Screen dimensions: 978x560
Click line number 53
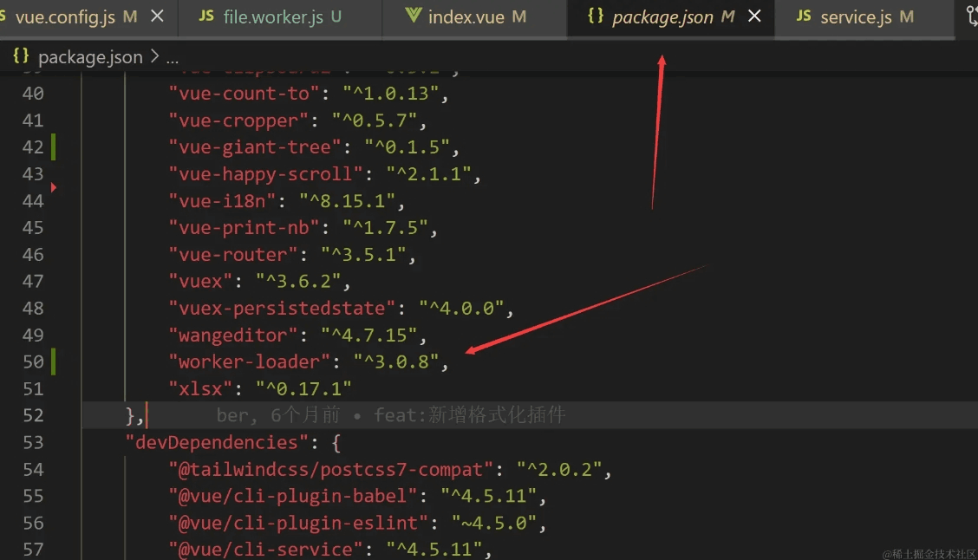coord(33,442)
